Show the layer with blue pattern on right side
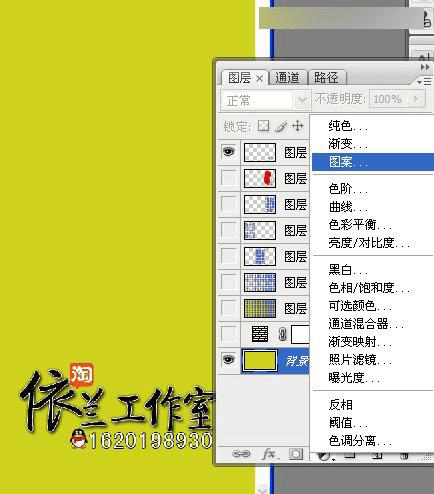The height and width of the screenshot is (494, 434). [x=228, y=204]
